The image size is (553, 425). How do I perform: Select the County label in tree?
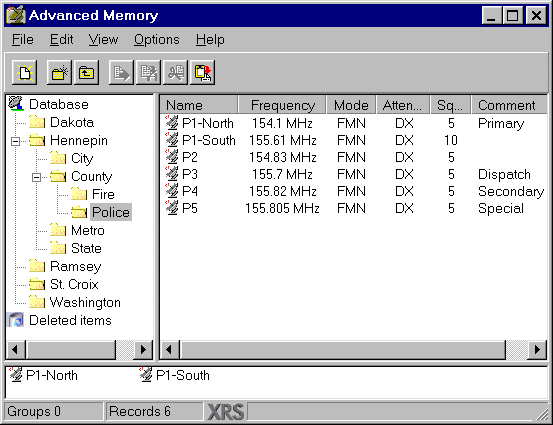click(92, 176)
